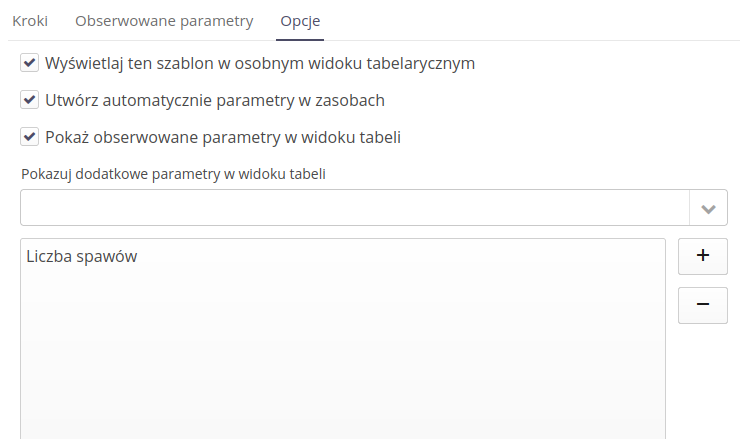
Task: Remove selected parameter with the minus button
Action: click(702, 305)
